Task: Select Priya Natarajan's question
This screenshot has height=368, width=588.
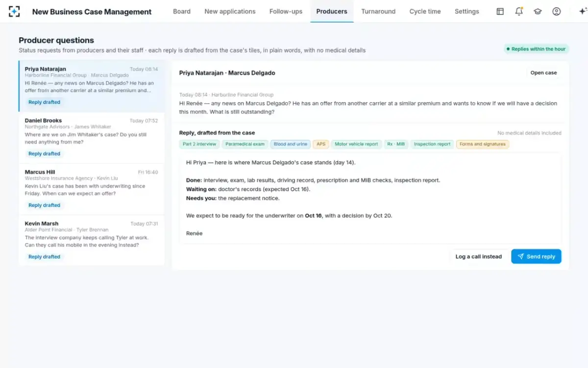Action: [x=92, y=86]
